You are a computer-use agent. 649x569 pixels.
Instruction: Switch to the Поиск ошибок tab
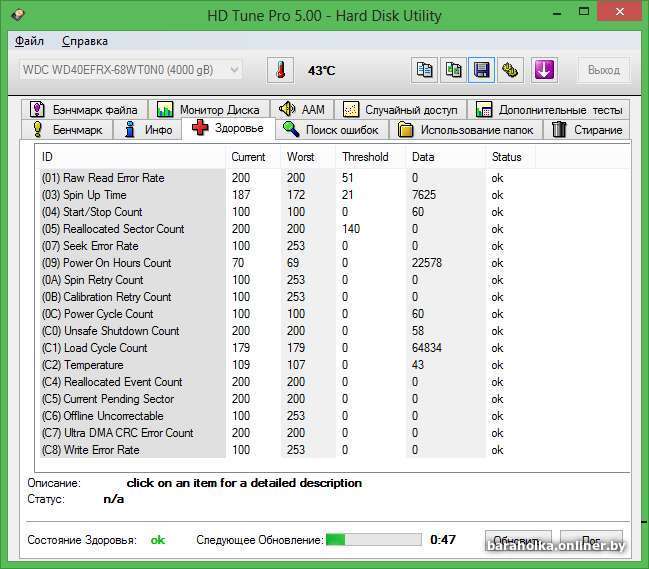coord(332,130)
